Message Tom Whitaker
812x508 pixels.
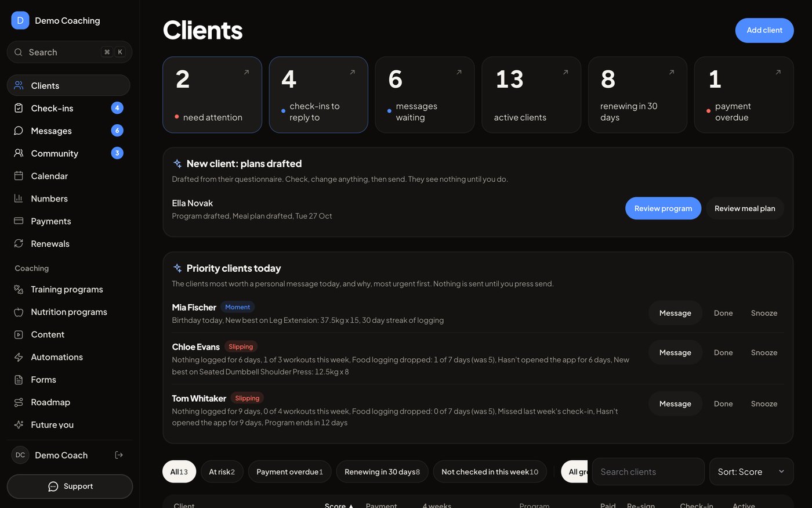tap(675, 403)
